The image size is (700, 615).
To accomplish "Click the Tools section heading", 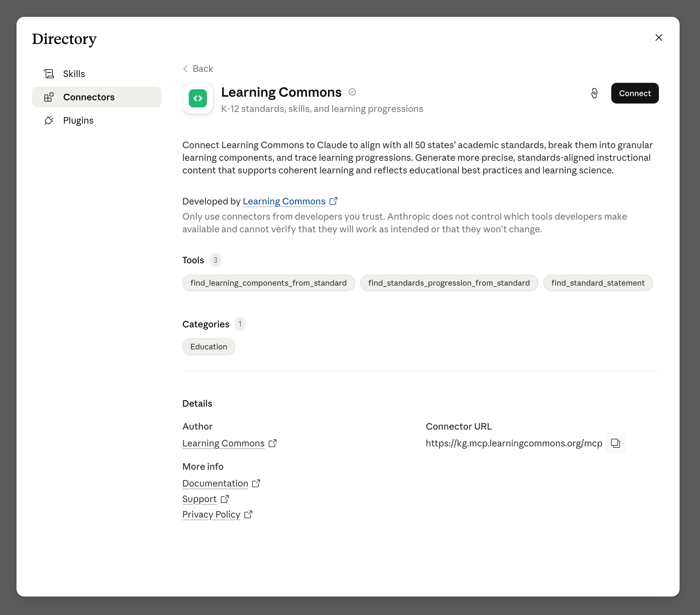I will [193, 260].
